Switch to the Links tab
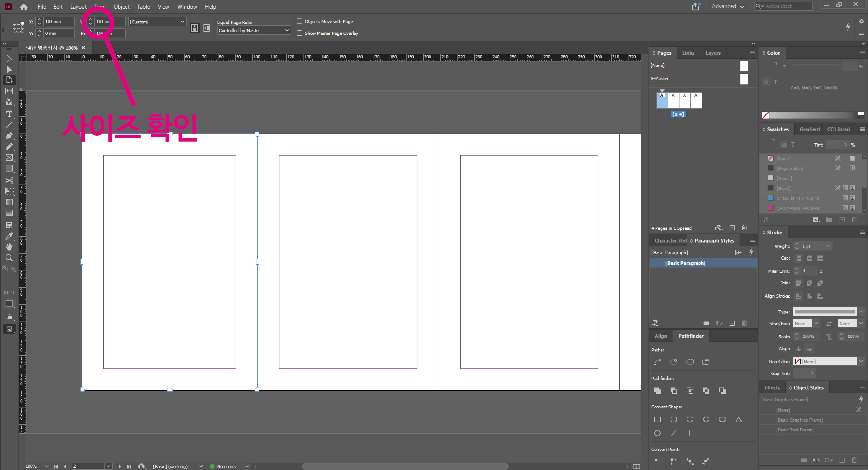This screenshot has height=470, width=868. click(x=688, y=53)
